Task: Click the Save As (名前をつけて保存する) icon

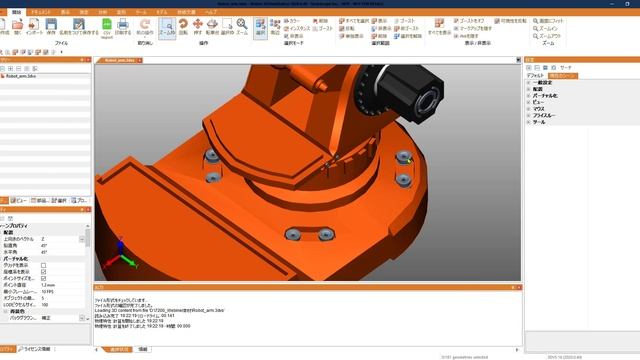Action: click(79, 24)
